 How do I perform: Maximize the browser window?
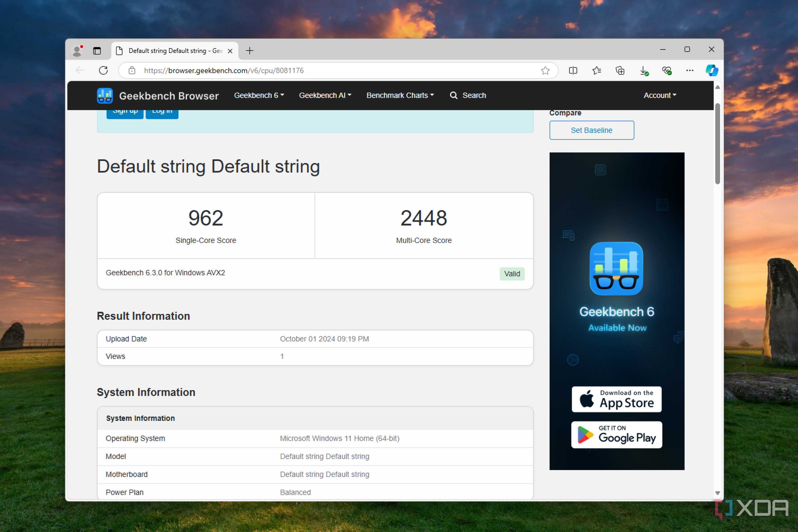coord(687,49)
